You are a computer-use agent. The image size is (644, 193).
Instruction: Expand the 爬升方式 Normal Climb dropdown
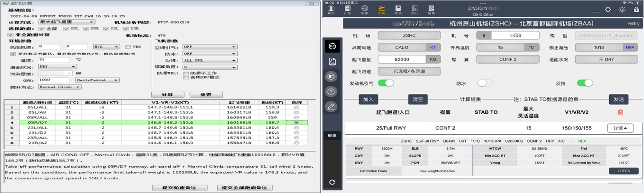coord(60,87)
